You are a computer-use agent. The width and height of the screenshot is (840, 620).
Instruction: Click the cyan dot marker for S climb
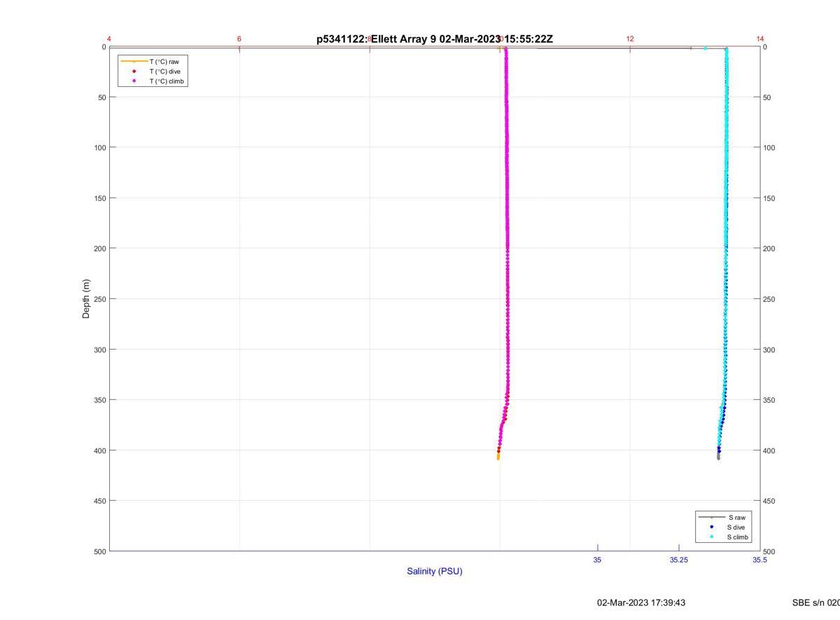[x=711, y=537]
